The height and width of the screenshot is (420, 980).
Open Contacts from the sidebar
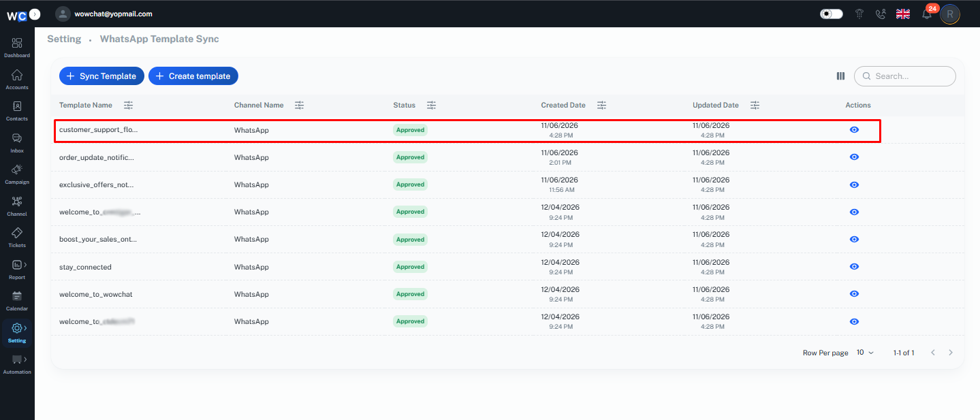[x=17, y=110]
